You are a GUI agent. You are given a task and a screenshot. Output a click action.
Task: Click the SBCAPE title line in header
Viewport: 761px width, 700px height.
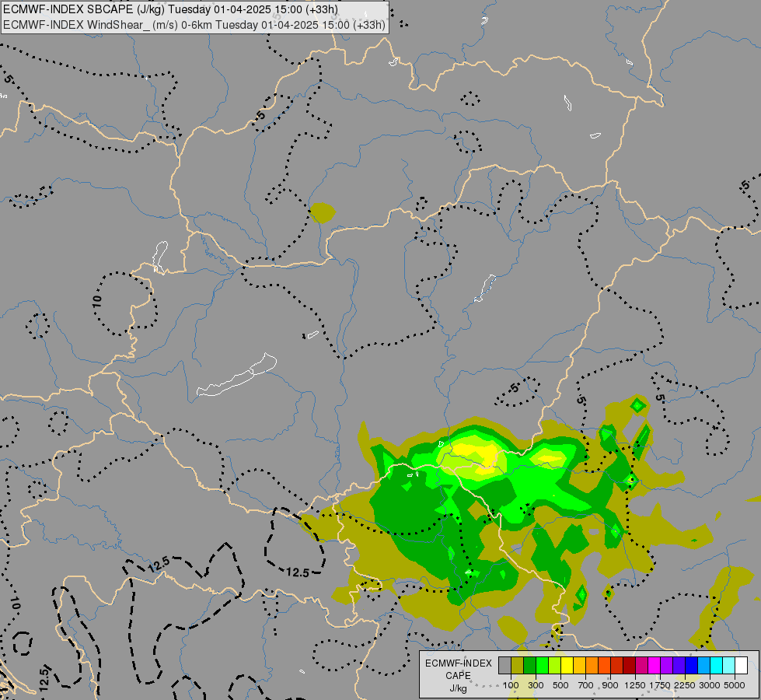point(171,9)
